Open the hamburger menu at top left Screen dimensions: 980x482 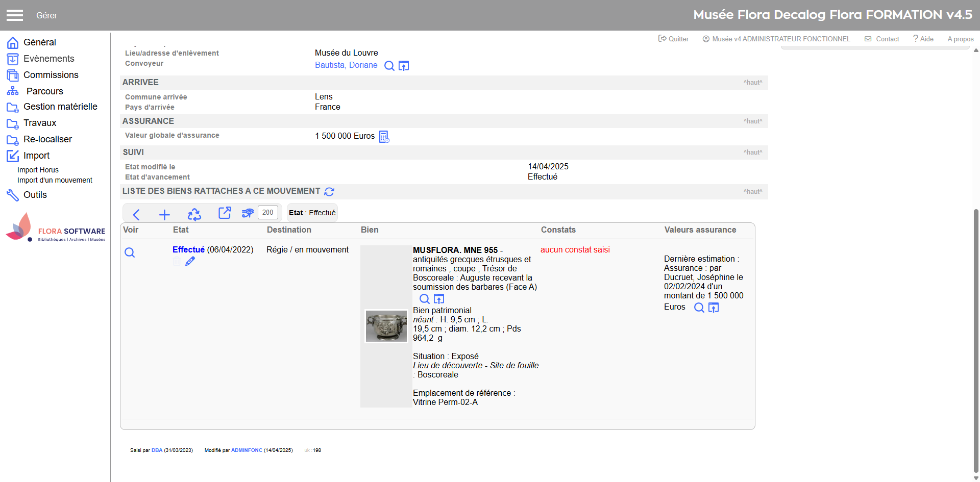[x=15, y=15]
